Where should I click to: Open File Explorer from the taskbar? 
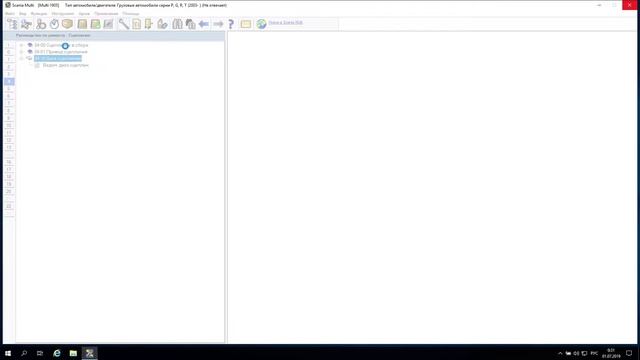click(73, 353)
